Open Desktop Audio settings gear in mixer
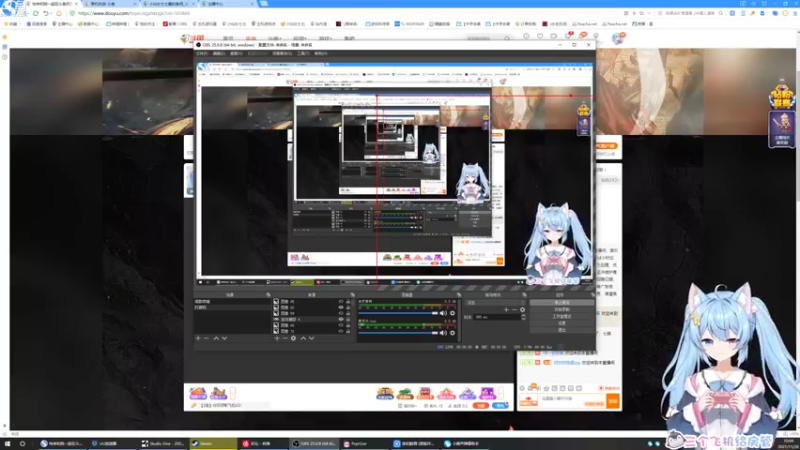Screen dimensions: 800x450 point(453,313)
